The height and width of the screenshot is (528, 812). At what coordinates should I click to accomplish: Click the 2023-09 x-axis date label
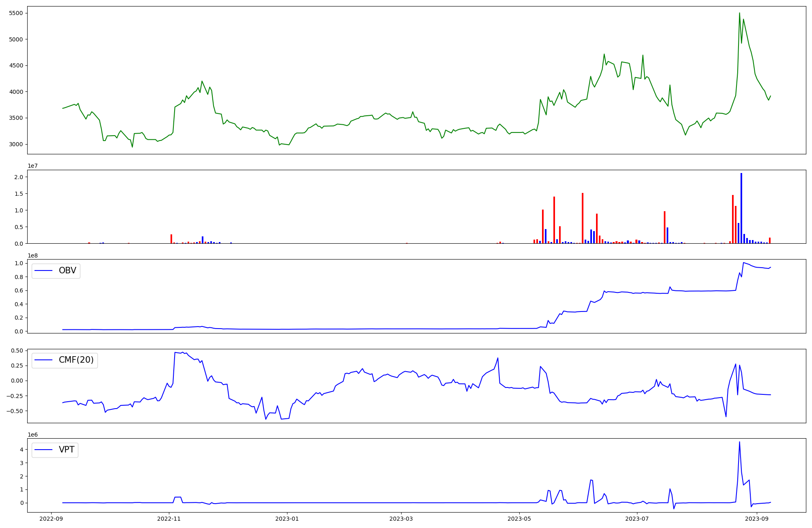[x=757, y=519]
